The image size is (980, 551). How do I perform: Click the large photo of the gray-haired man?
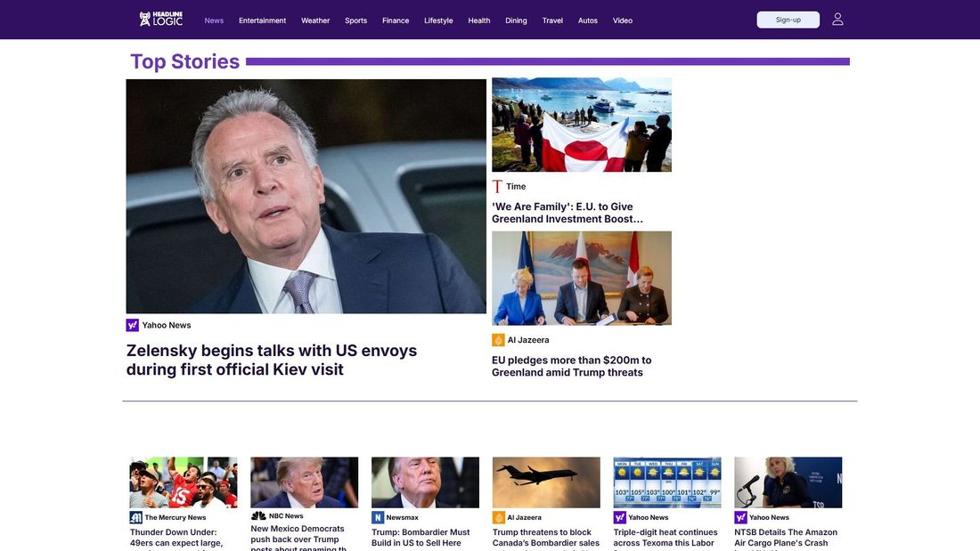tap(306, 196)
